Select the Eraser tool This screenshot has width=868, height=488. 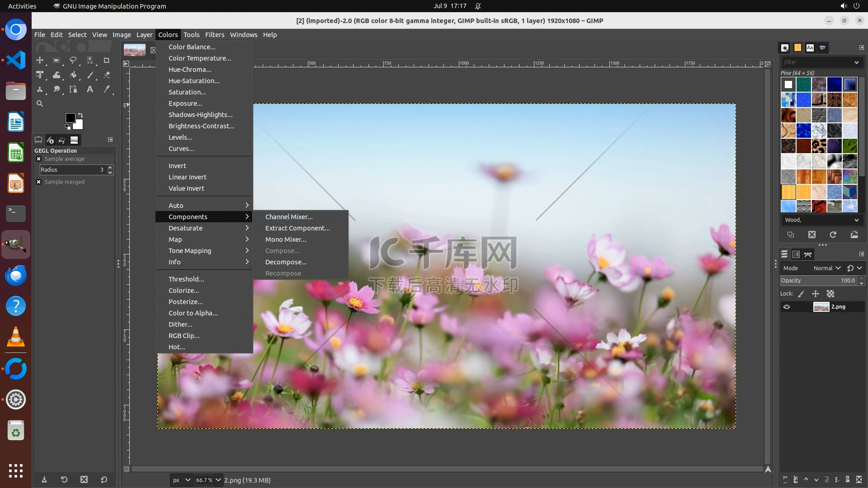(107, 75)
